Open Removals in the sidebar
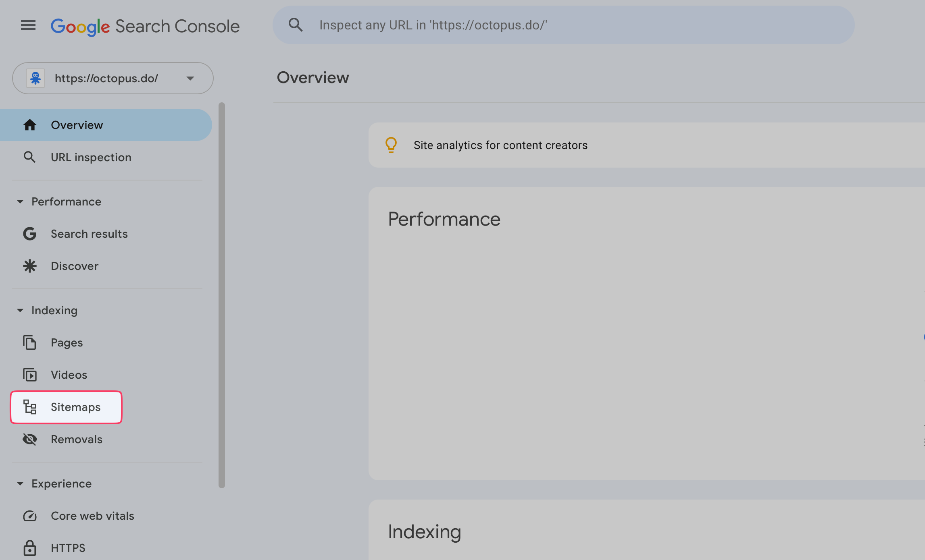Viewport: 925px width, 560px height. (x=106, y=439)
